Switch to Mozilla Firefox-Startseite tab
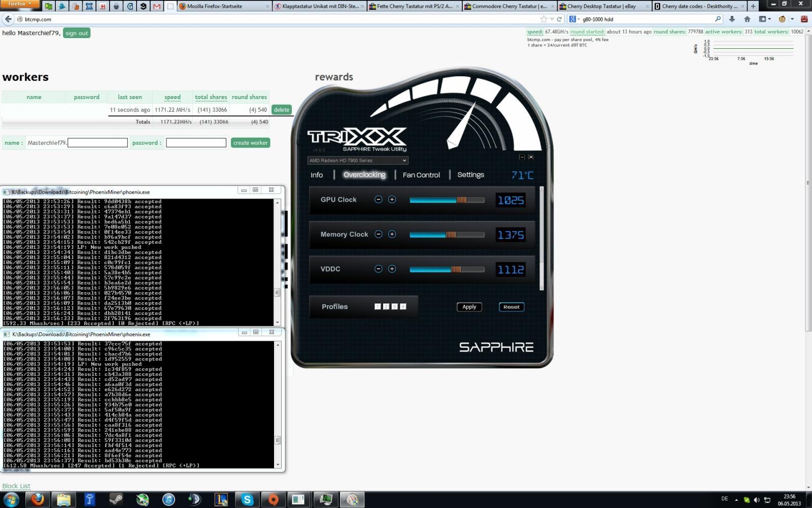 (224, 6)
